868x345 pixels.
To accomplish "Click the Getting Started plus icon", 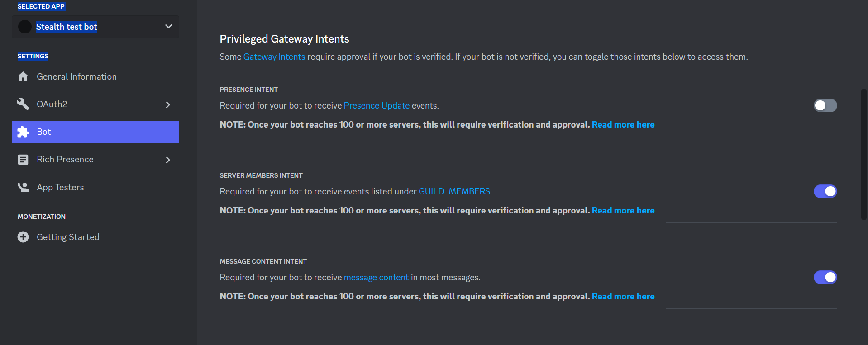I will [23, 236].
